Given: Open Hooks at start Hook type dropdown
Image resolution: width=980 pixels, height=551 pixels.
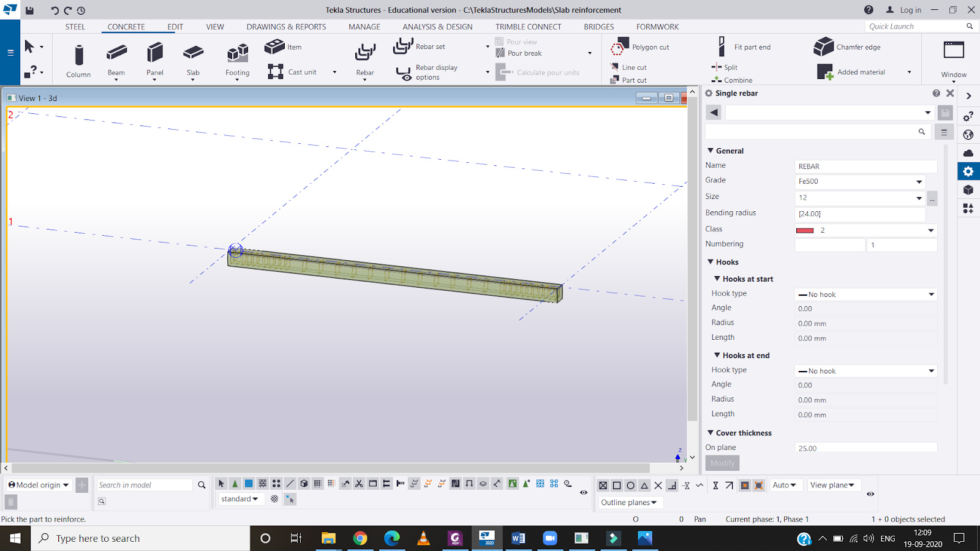Looking at the screenshot, I should 866,294.
